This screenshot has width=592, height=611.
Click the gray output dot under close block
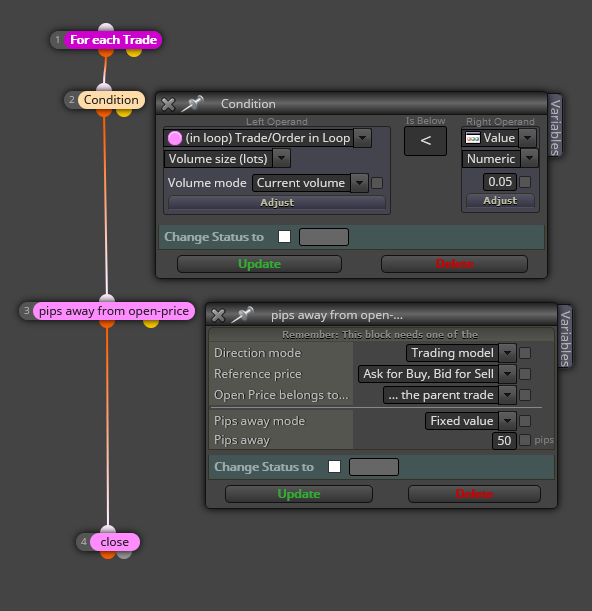(x=124, y=554)
